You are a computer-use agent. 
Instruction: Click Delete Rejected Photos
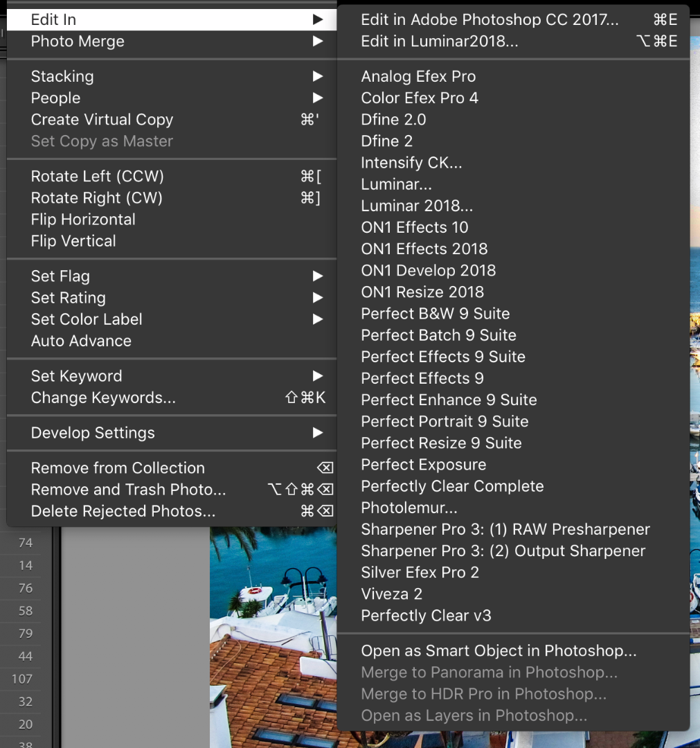123,511
